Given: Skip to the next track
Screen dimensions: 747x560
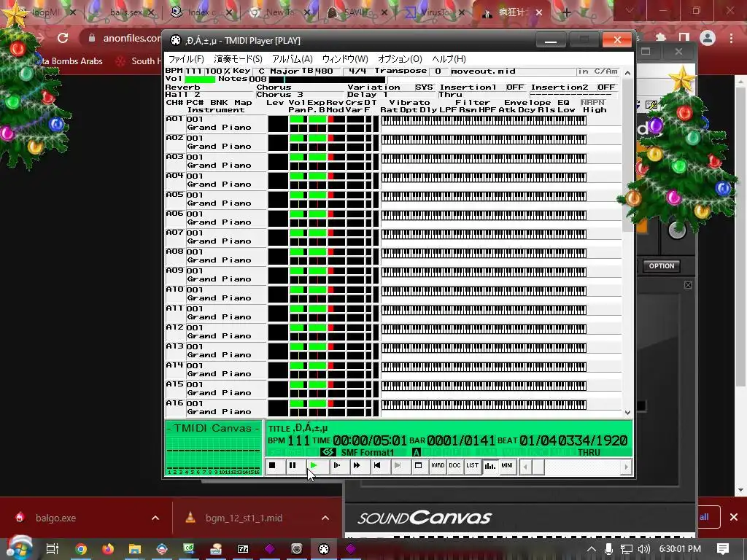Looking at the screenshot, I should [398, 466].
